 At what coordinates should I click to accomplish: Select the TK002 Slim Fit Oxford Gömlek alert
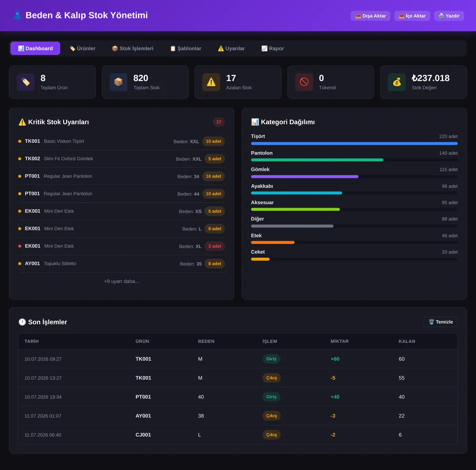coord(121,159)
